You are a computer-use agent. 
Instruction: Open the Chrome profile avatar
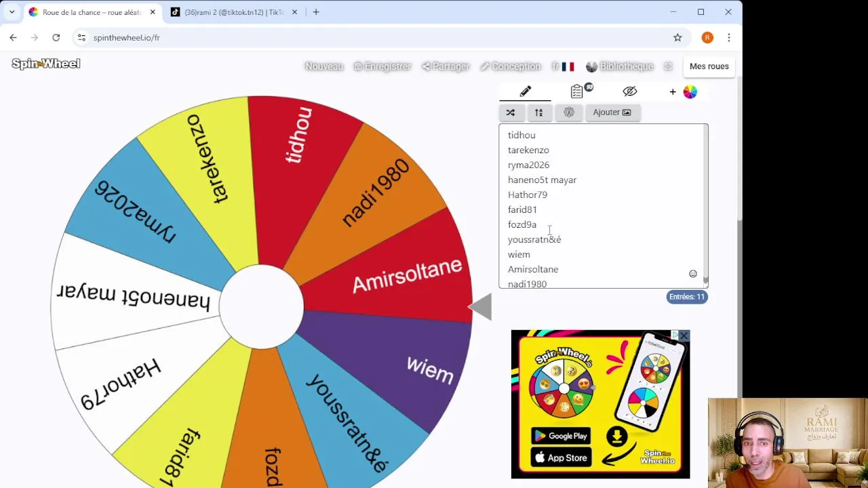pos(707,37)
